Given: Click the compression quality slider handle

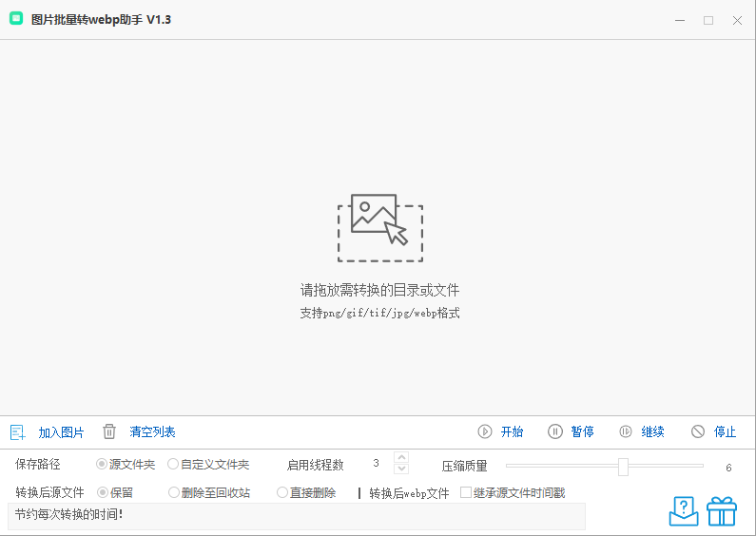Looking at the screenshot, I should pos(623,466).
